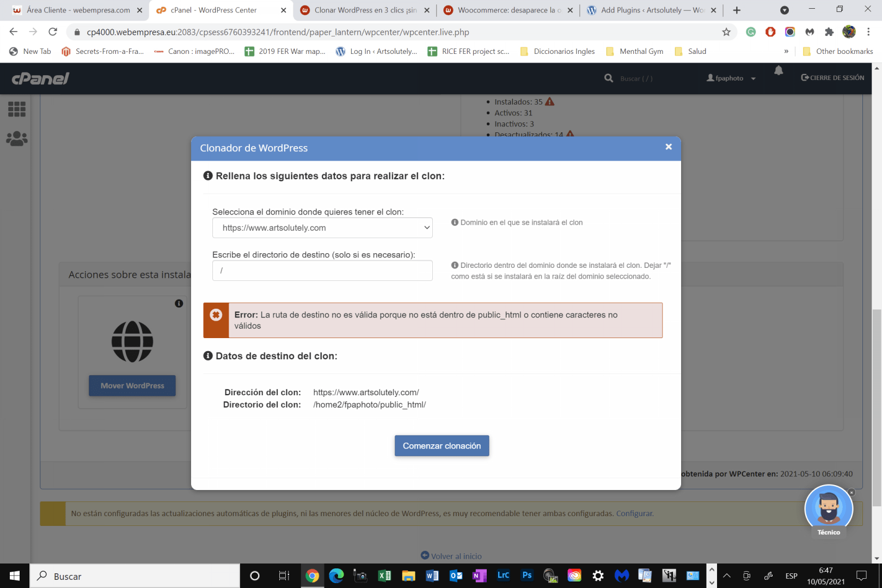This screenshot has height=588, width=882.
Task: Click the Windows taskbar Buscar search box
Action: click(x=135, y=576)
